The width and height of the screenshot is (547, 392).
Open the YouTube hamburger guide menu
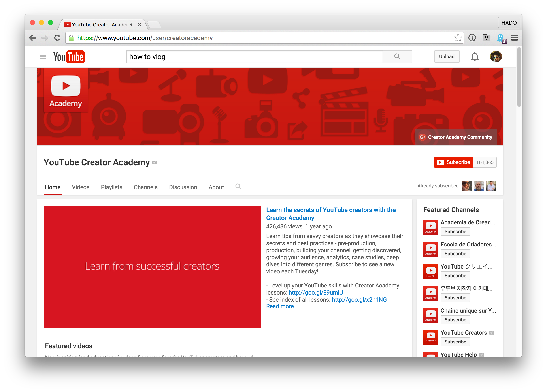(x=43, y=57)
